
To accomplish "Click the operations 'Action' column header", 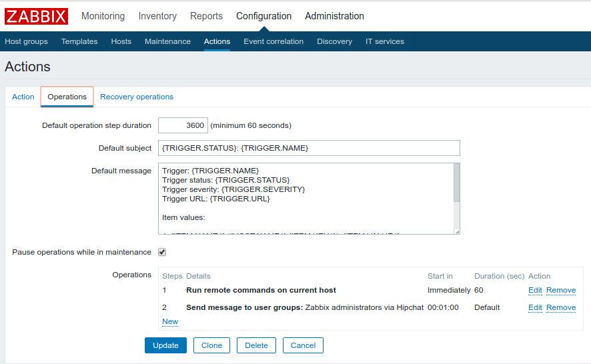I will click(x=540, y=276).
